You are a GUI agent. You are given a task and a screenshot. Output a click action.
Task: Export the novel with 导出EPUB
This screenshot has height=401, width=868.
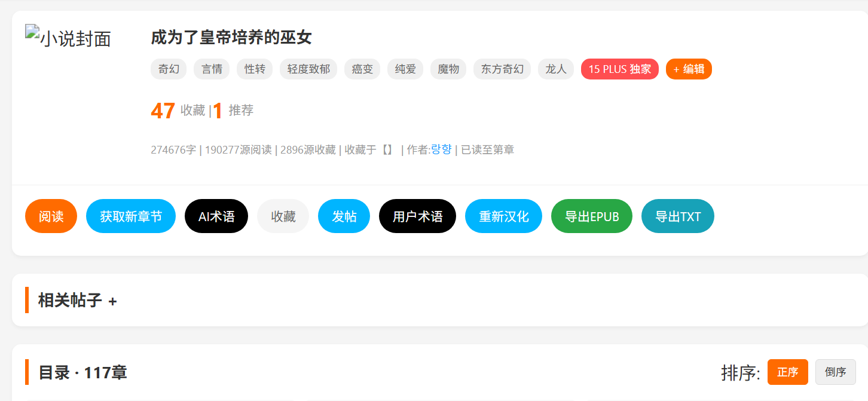591,216
